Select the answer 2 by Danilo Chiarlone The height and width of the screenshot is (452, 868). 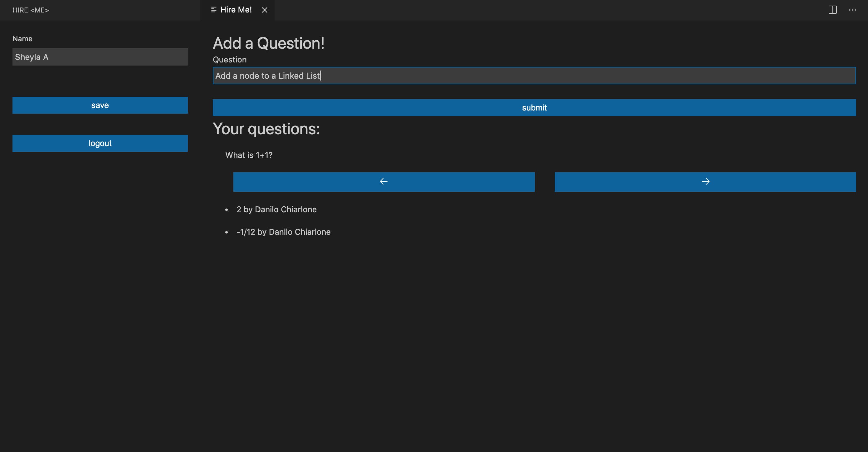click(276, 209)
